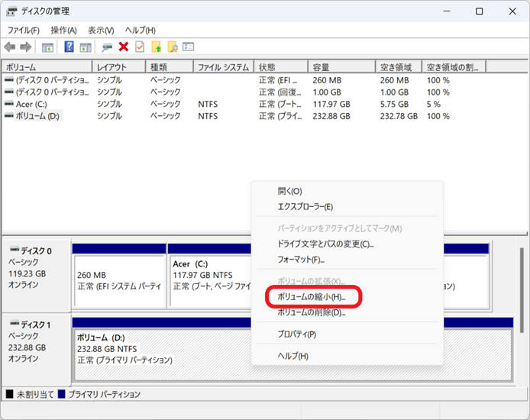Viewport: 530px width, 420px height.
Task: Toggle the console tree pane icon
Action: [47, 47]
